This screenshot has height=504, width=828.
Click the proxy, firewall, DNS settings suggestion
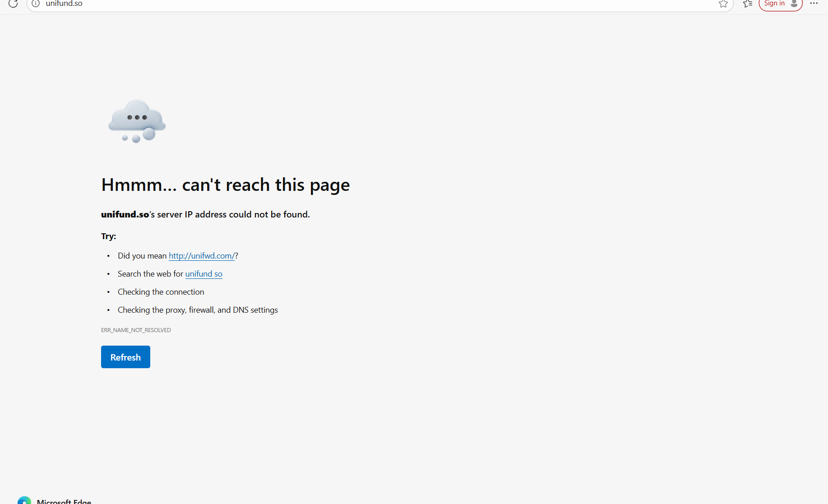[198, 310]
